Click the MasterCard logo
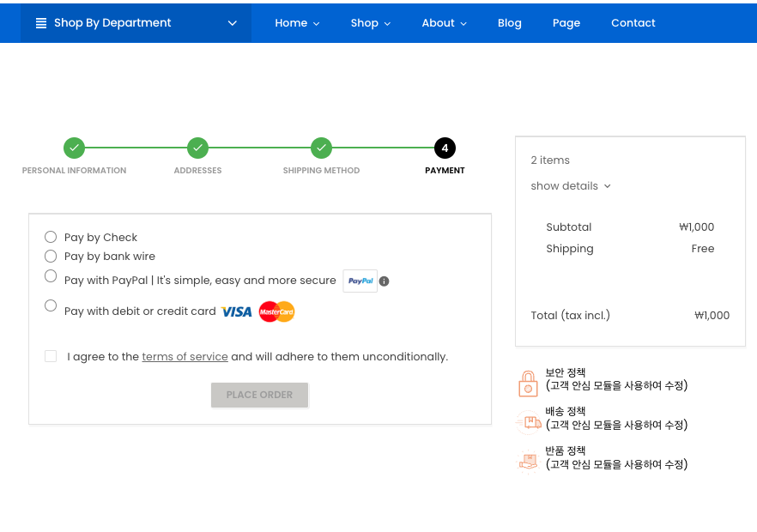This screenshot has width=757, height=532. tap(276, 311)
